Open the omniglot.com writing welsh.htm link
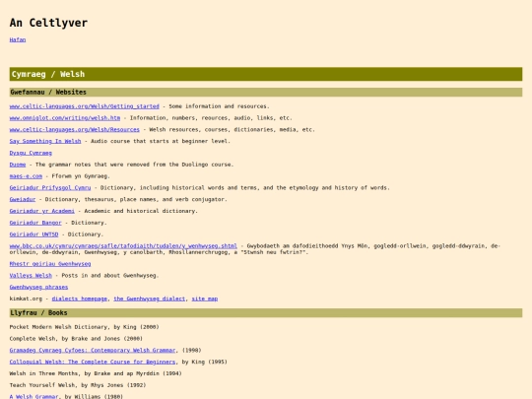Screen dimensions: 532x399 point(65,118)
